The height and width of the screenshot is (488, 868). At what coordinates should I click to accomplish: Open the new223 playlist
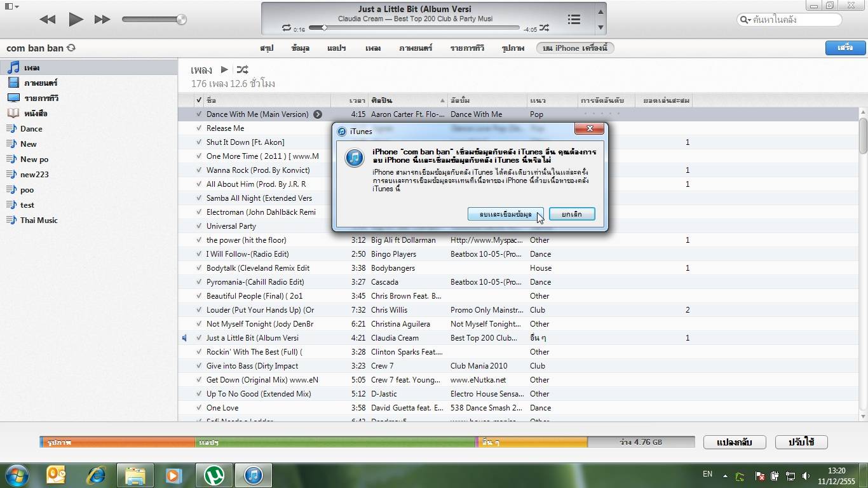tap(89, 174)
